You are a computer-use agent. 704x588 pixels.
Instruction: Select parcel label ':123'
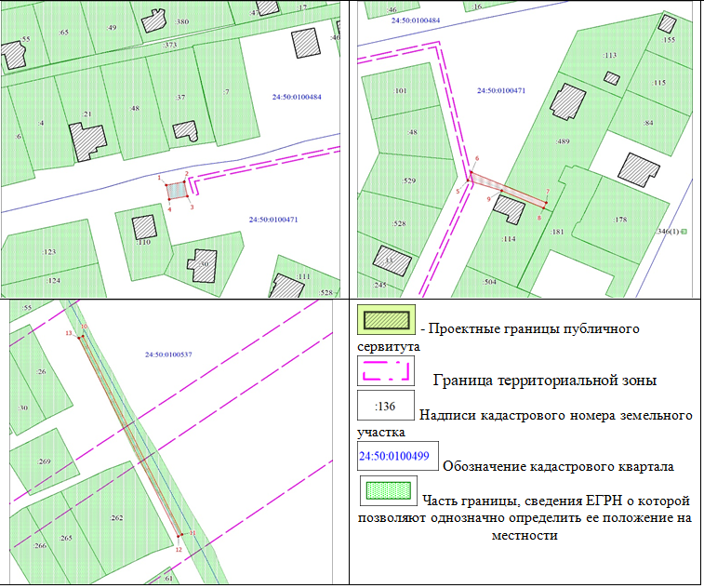point(49,251)
